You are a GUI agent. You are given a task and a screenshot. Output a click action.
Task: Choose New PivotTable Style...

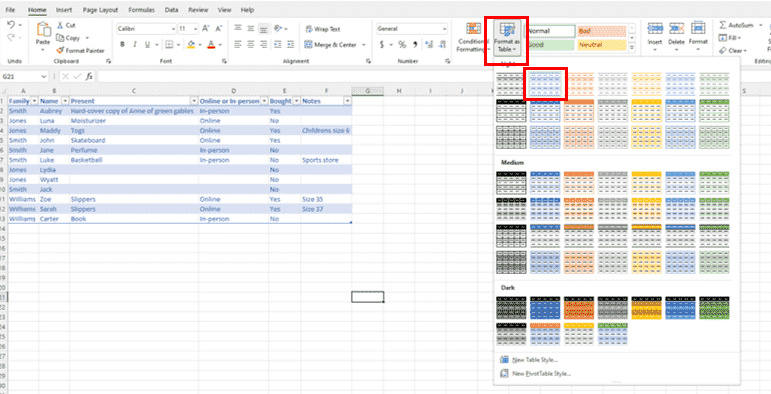(x=535, y=374)
